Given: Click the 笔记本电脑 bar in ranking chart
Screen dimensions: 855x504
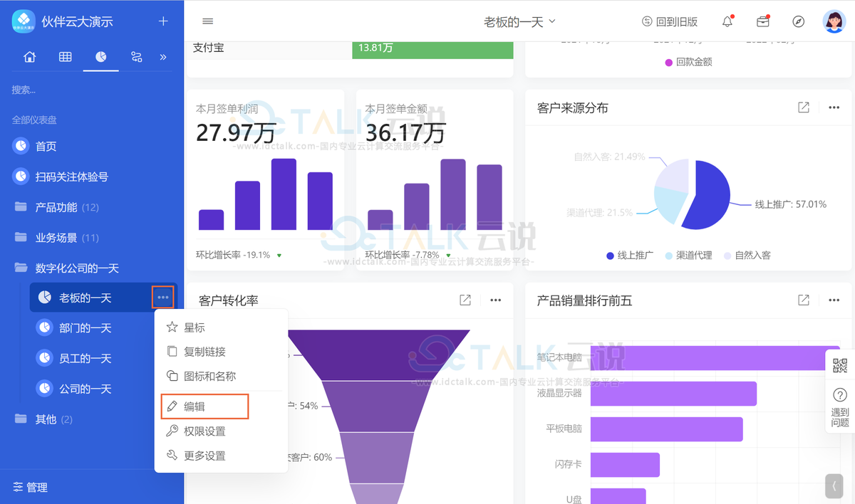Looking at the screenshot, I should [715, 357].
